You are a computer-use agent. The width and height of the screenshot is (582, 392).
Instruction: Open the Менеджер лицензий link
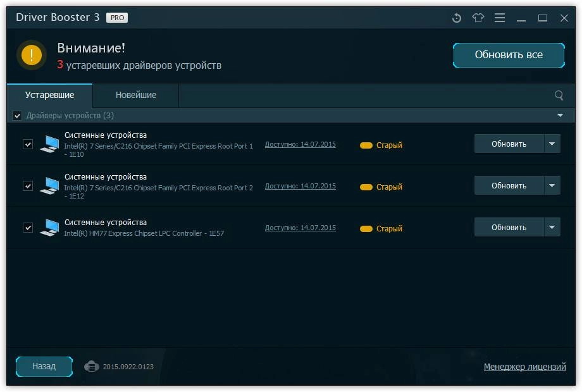[524, 367]
